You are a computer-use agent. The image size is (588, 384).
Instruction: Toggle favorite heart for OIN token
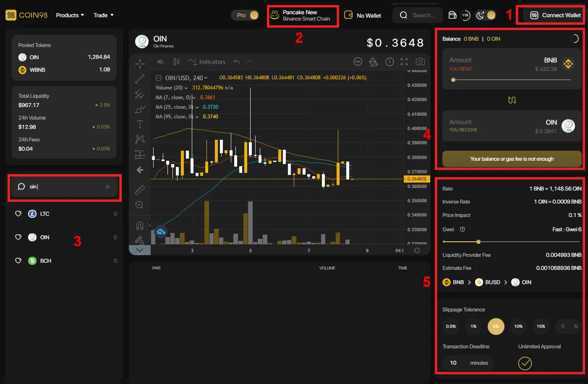(x=18, y=237)
